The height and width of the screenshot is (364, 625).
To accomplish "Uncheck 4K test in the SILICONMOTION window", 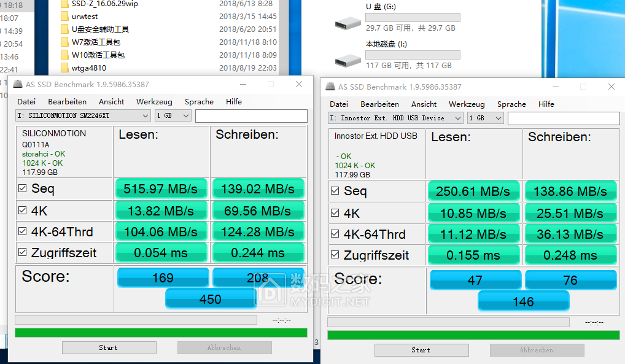I will click(23, 211).
